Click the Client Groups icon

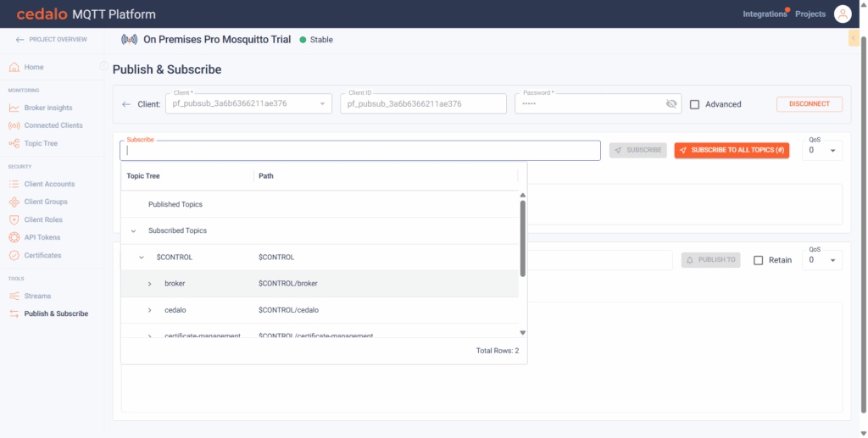[14, 202]
